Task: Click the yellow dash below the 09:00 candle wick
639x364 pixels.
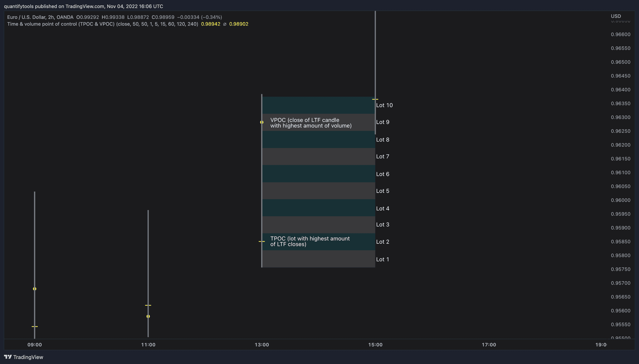Action: [35, 327]
